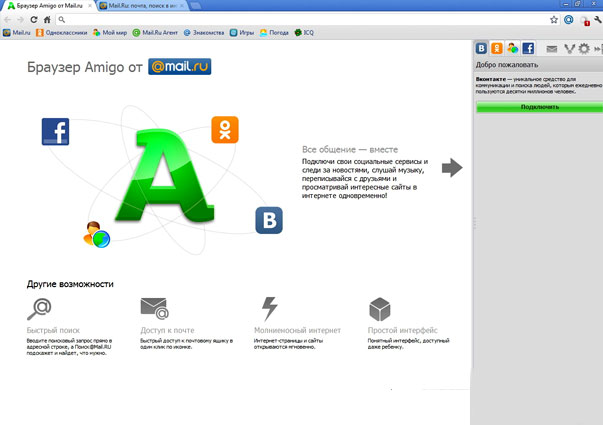Click the large orange Odnoklassniki icon
The height and width of the screenshot is (425, 603).
point(225,130)
